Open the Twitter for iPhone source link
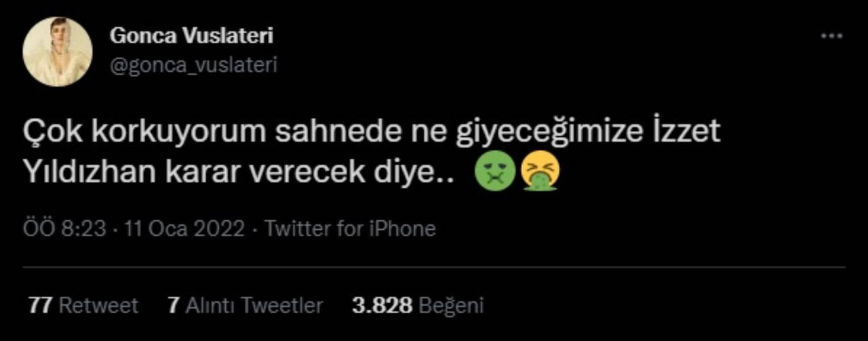The height and width of the screenshot is (341, 868). [350, 228]
